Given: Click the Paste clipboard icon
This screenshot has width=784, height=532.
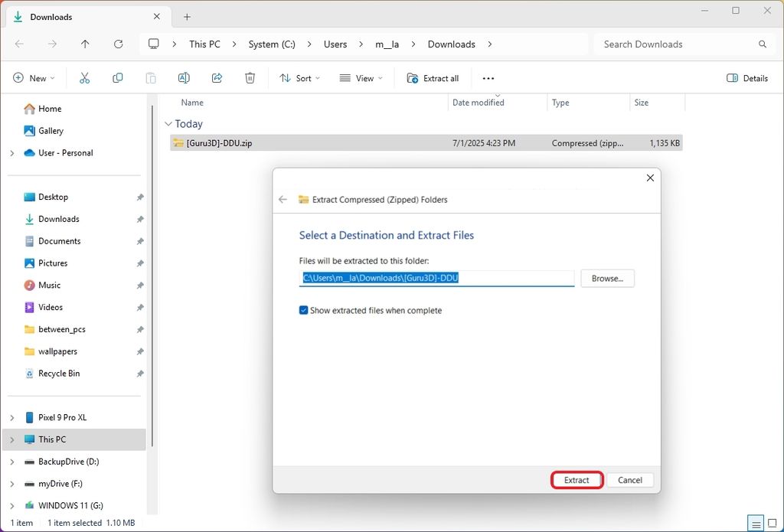Looking at the screenshot, I should pos(151,78).
